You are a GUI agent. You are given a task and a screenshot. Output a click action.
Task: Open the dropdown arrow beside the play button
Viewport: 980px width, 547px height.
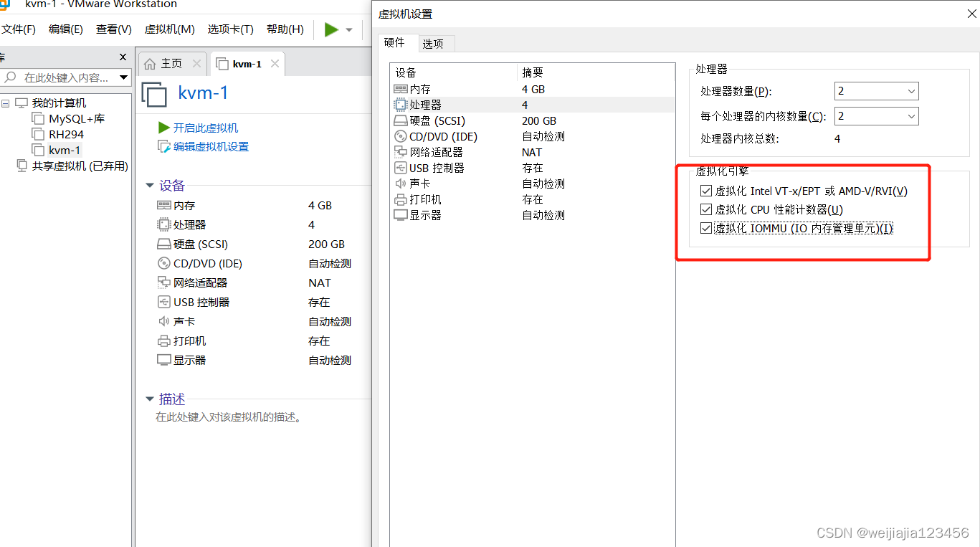tap(349, 30)
